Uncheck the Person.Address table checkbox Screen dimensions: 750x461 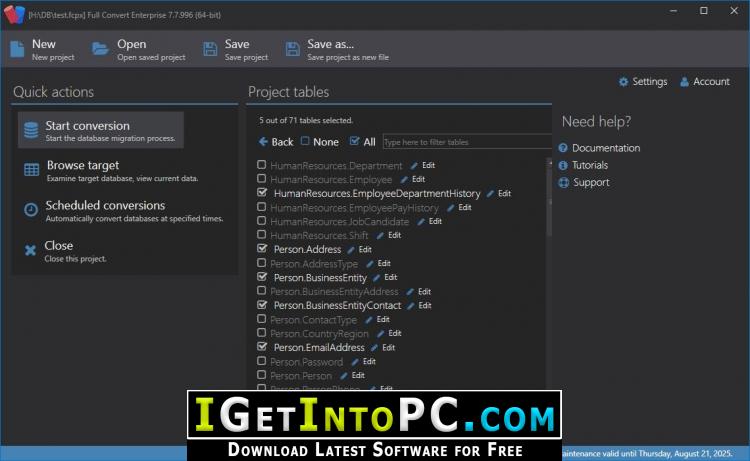pos(261,248)
